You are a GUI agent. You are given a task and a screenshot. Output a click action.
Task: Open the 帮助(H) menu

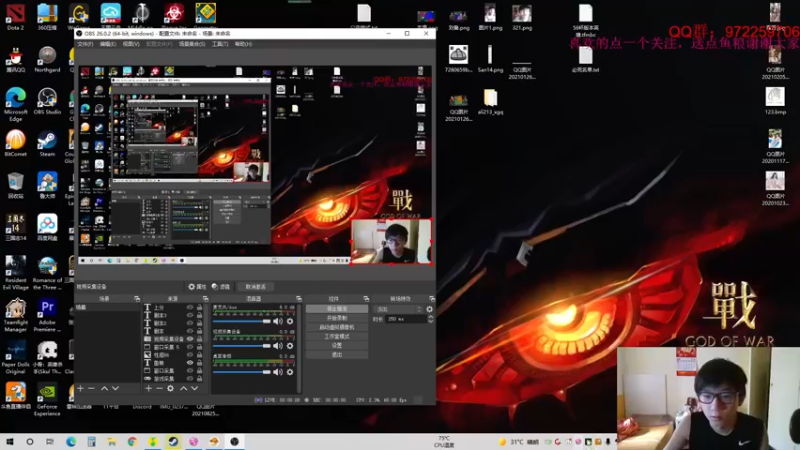[243, 44]
